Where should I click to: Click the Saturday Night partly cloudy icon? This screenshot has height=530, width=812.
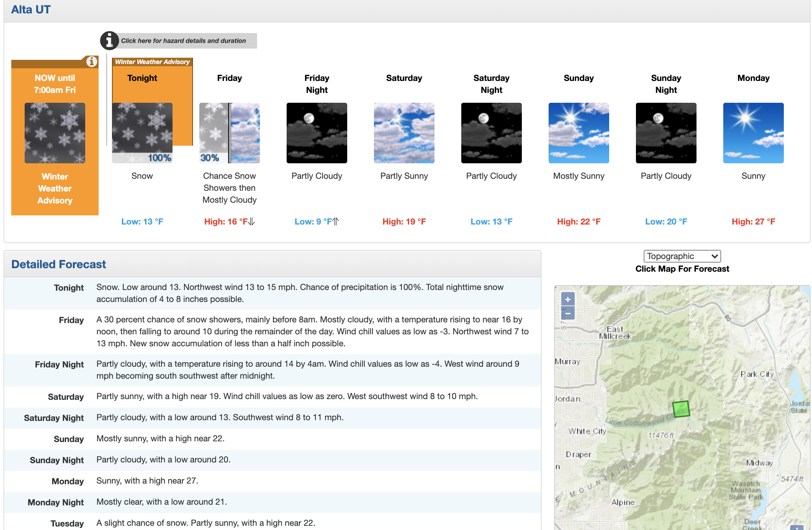point(492,133)
